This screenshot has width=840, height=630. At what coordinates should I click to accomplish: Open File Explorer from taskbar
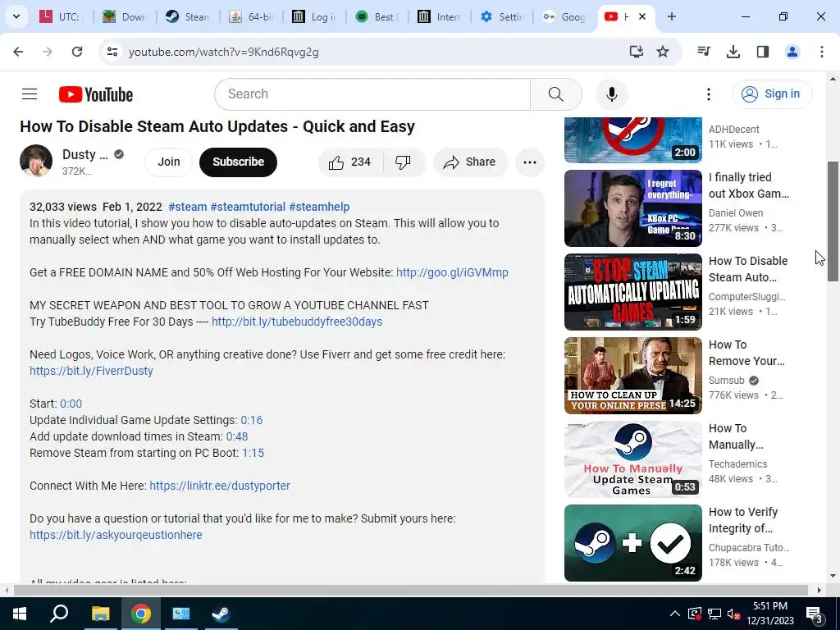pyautogui.click(x=100, y=614)
